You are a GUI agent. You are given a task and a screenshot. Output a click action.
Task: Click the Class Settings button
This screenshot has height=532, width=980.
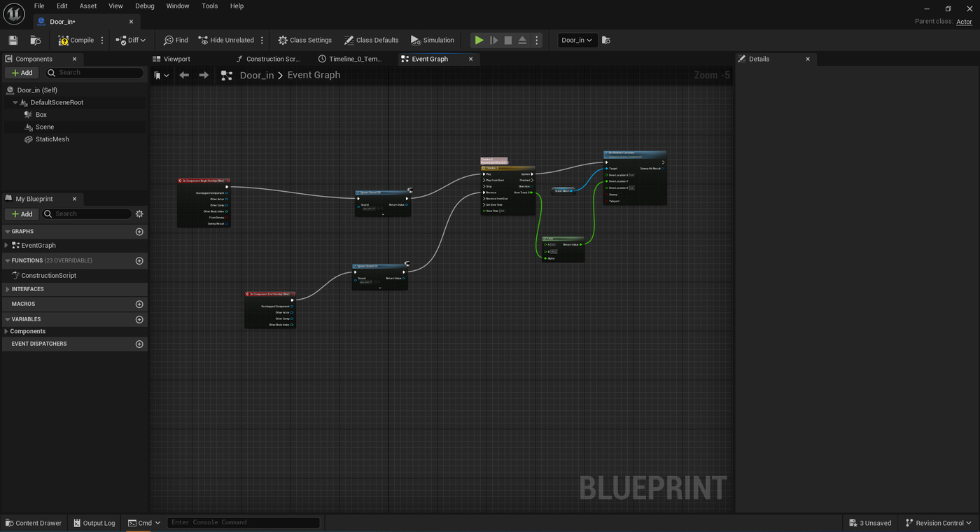(x=304, y=40)
